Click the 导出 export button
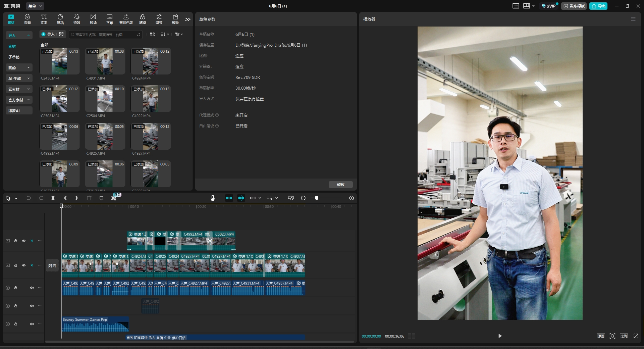 pyautogui.click(x=598, y=6)
